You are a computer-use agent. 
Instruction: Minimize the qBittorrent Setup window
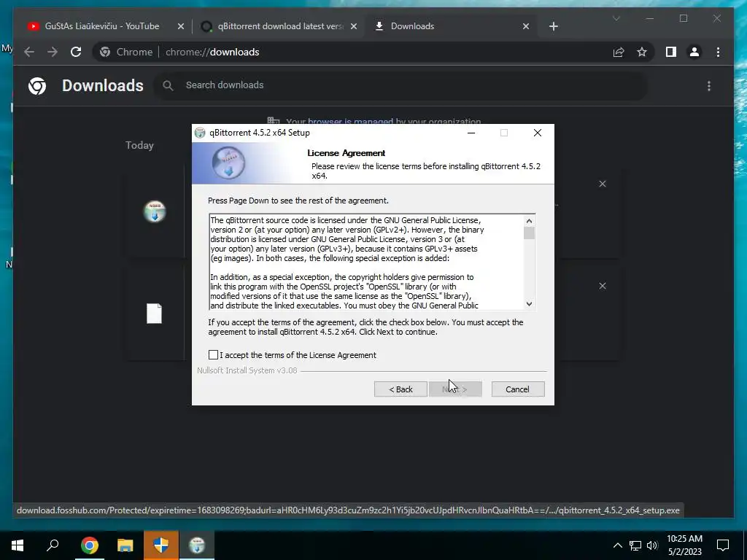tap(471, 133)
